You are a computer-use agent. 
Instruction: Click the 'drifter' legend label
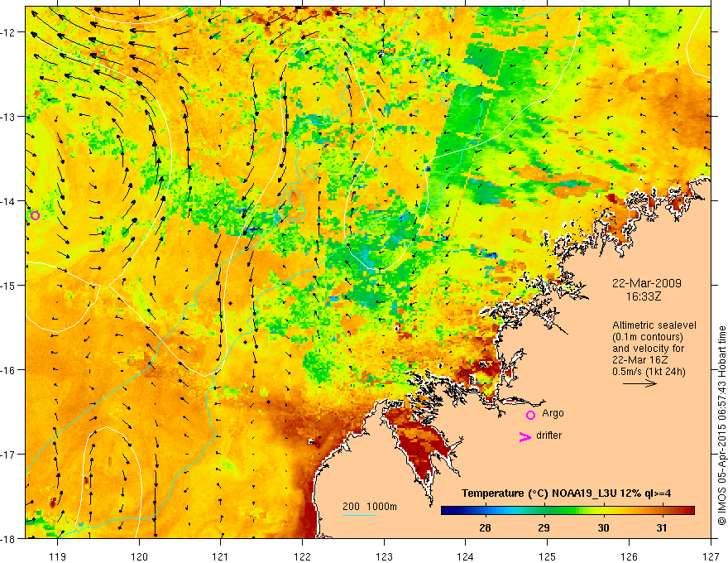[548, 435]
